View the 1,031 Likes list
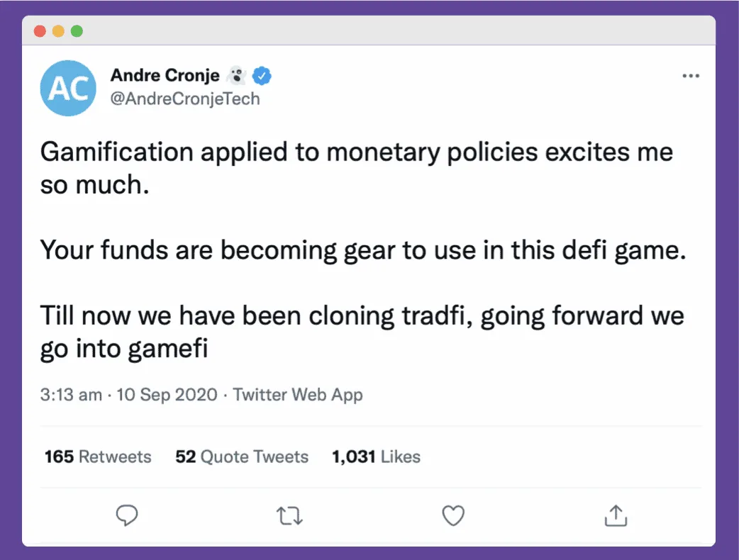Viewport: 739px width, 560px height. [375, 457]
